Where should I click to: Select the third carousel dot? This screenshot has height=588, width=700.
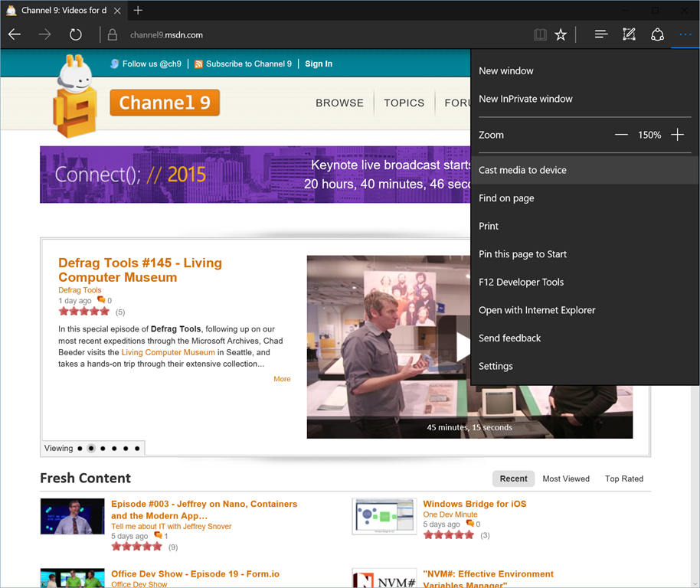point(103,449)
